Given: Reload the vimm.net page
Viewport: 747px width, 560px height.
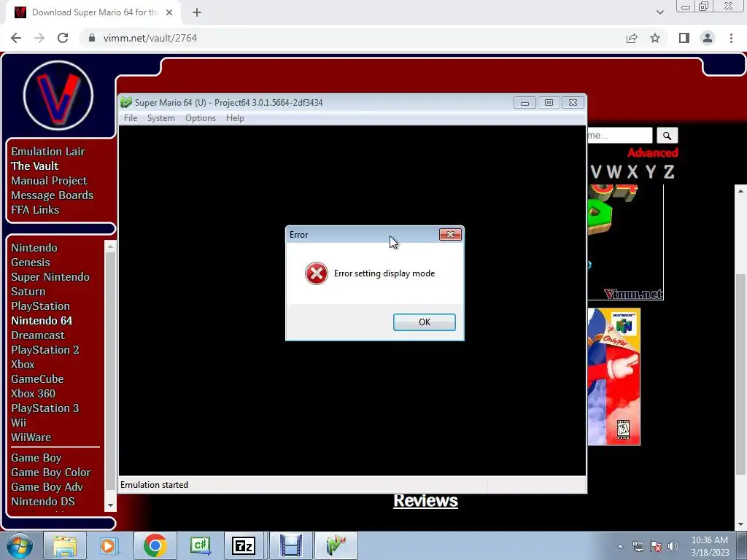Looking at the screenshot, I should click(63, 38).
